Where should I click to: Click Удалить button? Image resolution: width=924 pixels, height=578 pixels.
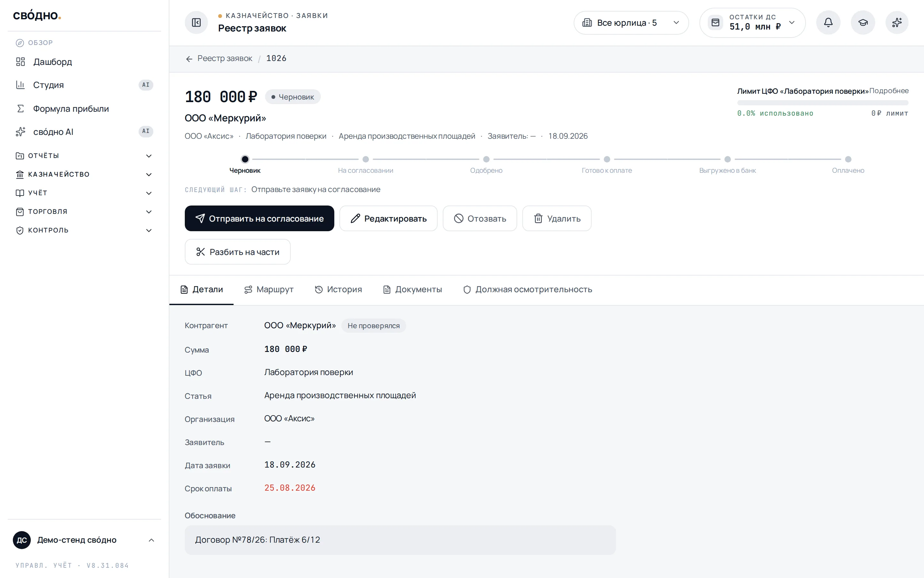tap(557, 218)
